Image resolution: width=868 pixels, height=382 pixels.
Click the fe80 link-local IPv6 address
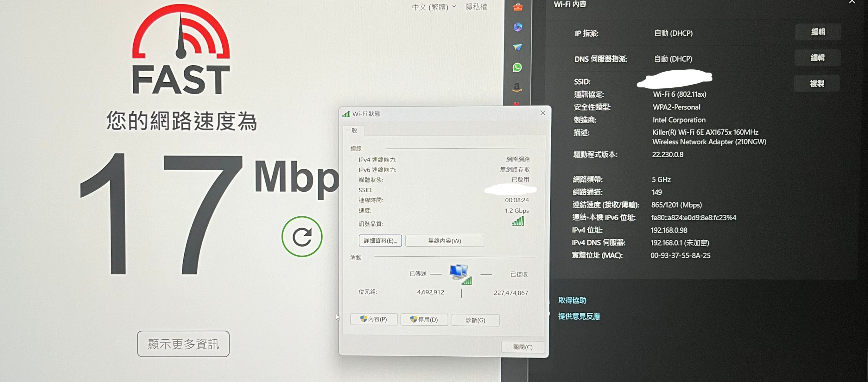click(694, 218)
